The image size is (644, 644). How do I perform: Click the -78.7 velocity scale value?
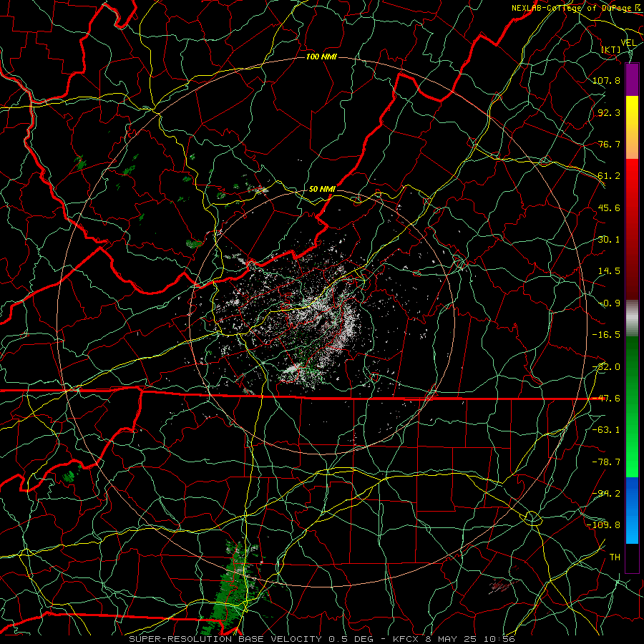pyautogui.click(x=606, y=462)
